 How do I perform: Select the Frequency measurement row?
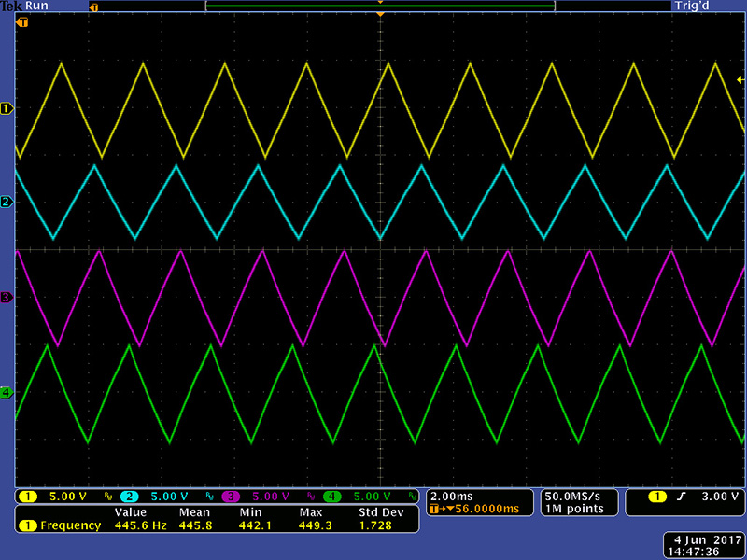point(70,525)
